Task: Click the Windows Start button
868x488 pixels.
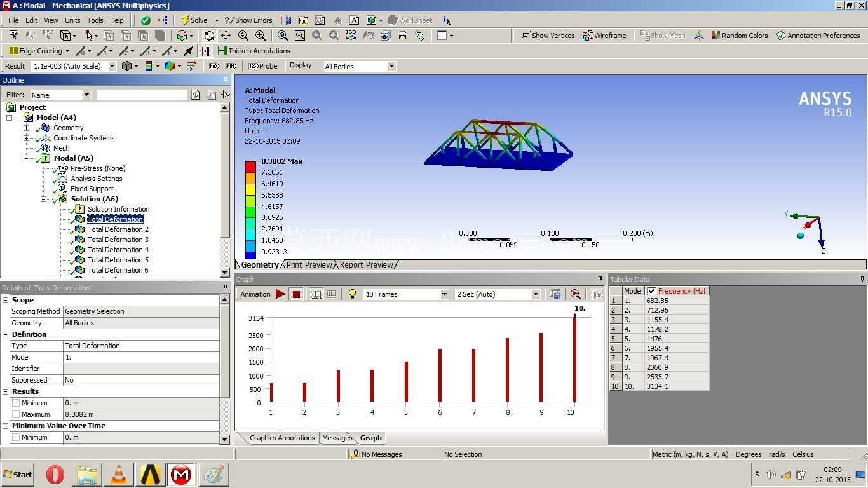Action: (18, 475)
